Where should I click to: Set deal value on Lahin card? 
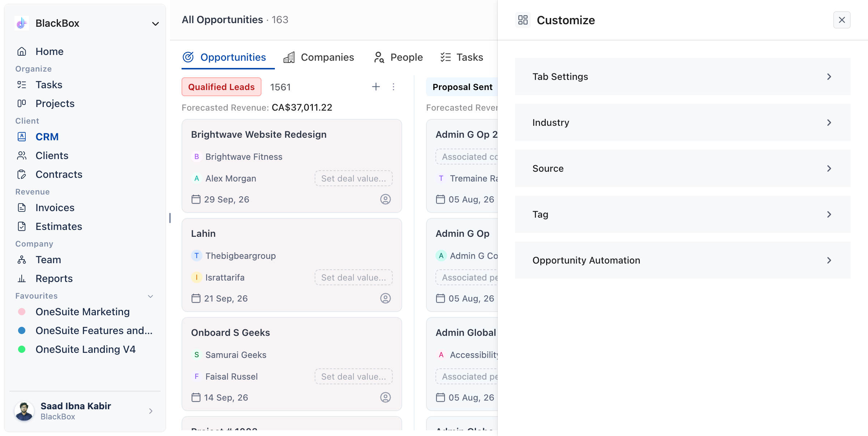coord(354,277)
